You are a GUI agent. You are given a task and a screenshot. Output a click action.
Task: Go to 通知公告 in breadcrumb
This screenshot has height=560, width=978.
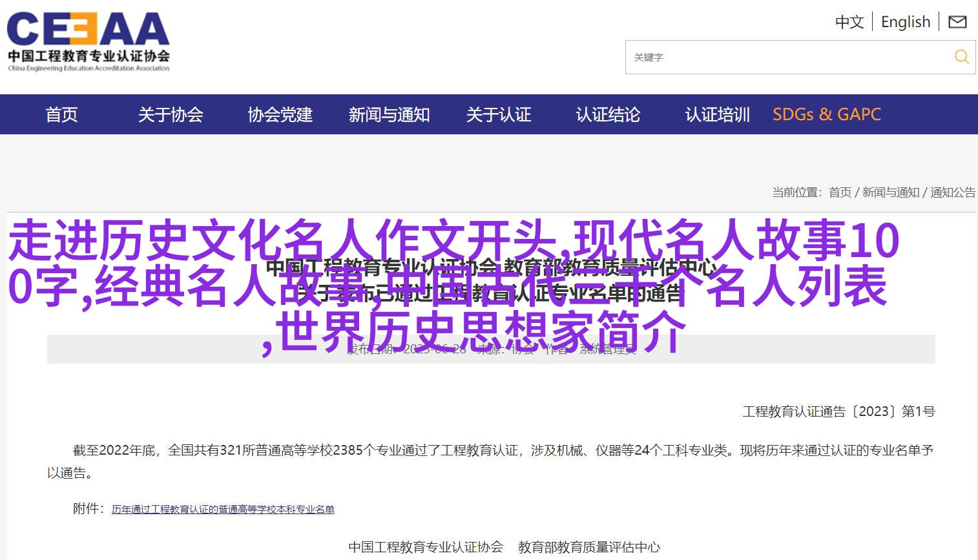tap(953, 192)
